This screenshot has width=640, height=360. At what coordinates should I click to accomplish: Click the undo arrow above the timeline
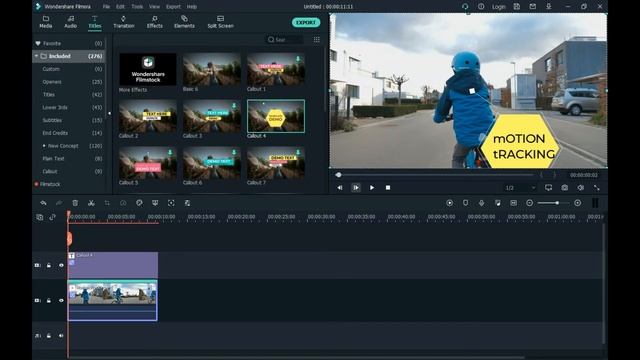click(43, 203)
